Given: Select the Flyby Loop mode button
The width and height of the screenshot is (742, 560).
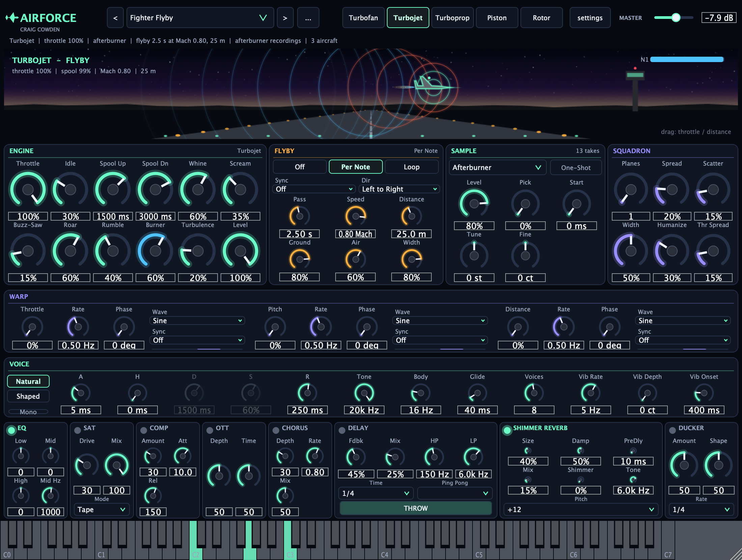Looking at the screenshot, I should click(411, 167).
